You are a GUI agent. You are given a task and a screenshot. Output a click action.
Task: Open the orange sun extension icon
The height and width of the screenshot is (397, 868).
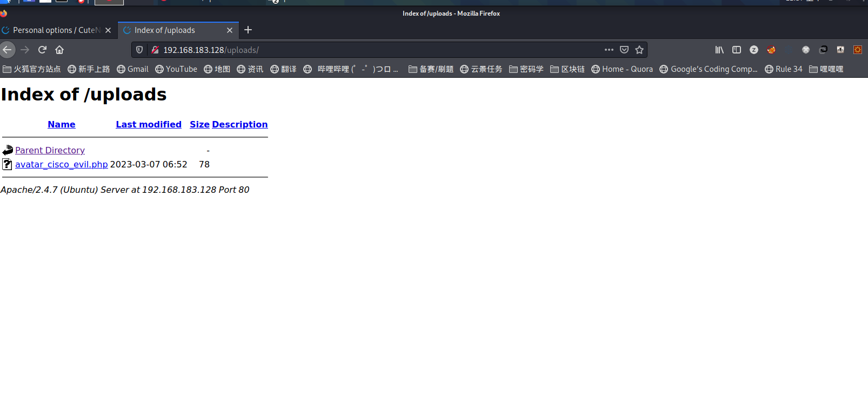click(x=858, y=50)
